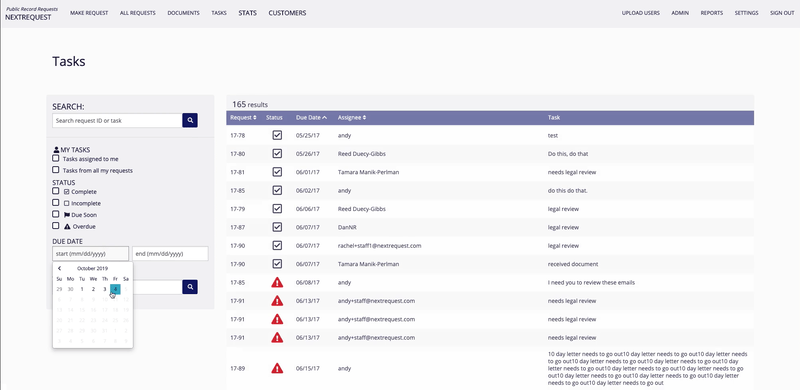Screen dimensions: 800x390
Task: Click the status checkmark of 'Do this, do that'
Action: pyautogui.click(x=277, y=154)
